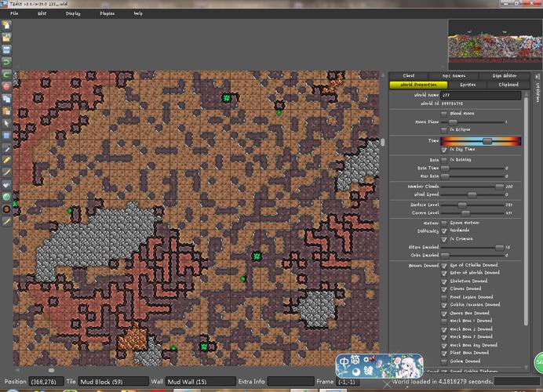This screenshot has height=392, width=543.
Task: Toggle Plant Boss Downed checkbox
Action: click(444, 354)
